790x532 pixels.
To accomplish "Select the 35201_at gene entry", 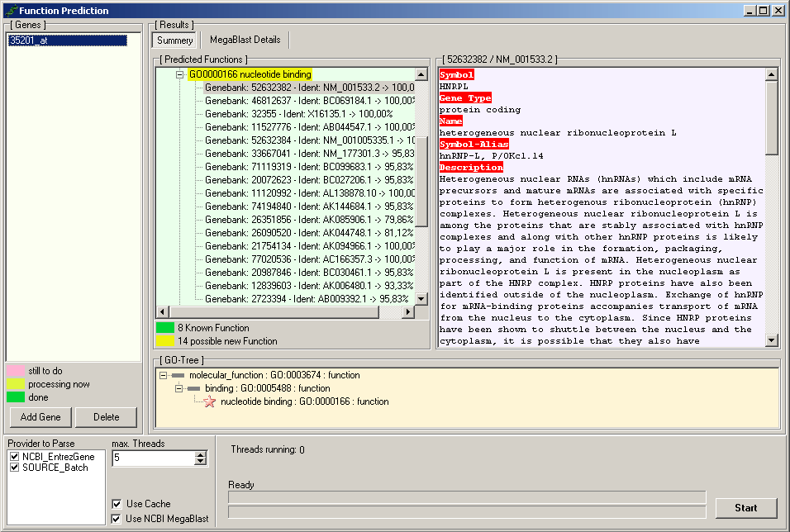I will click(x=66, y=40).
